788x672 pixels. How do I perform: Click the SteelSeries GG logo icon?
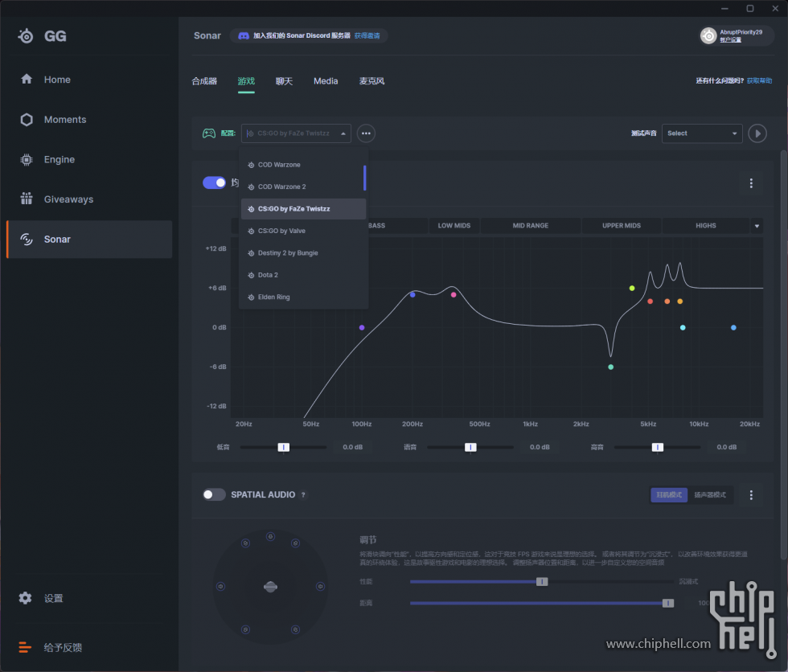point(26,36)
